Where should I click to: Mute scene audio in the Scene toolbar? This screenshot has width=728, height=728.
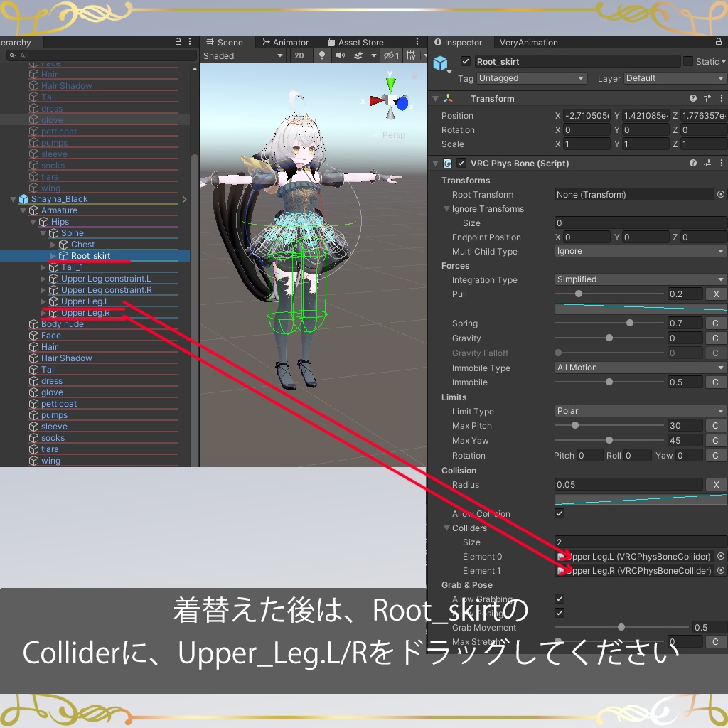(339, 55)
